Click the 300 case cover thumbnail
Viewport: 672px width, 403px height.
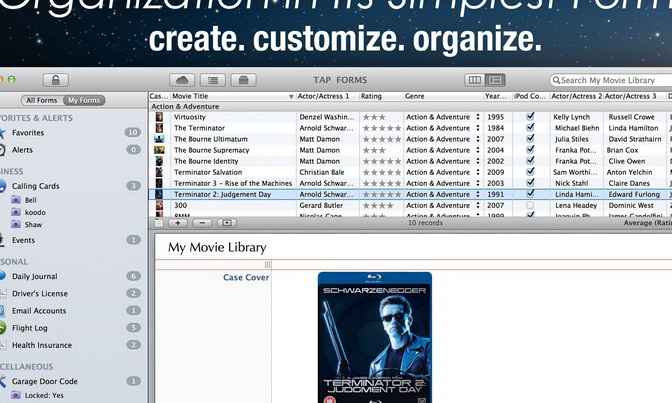coord(159,205)
